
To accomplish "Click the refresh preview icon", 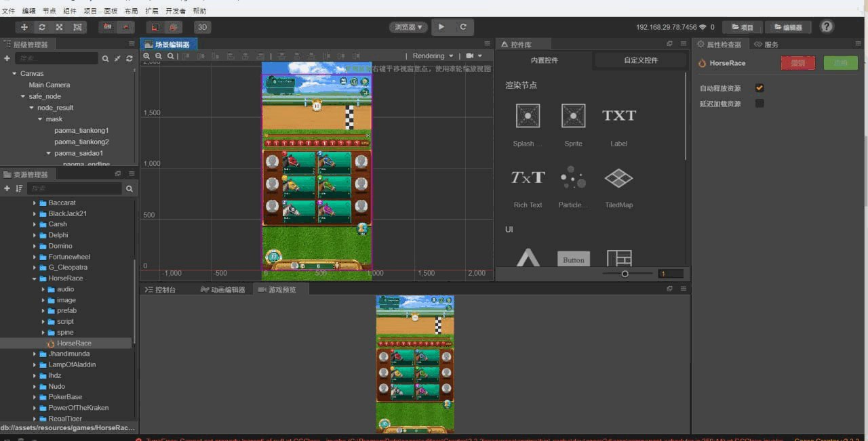I will [x=463, y=27].
